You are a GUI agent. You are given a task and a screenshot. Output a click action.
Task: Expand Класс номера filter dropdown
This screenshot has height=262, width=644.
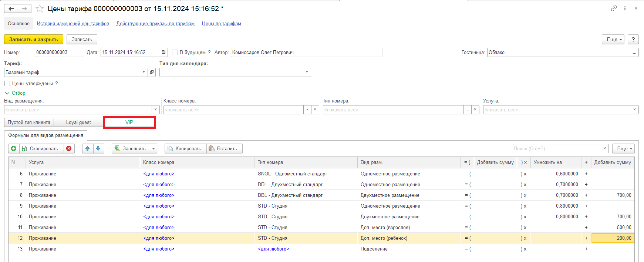307,110
